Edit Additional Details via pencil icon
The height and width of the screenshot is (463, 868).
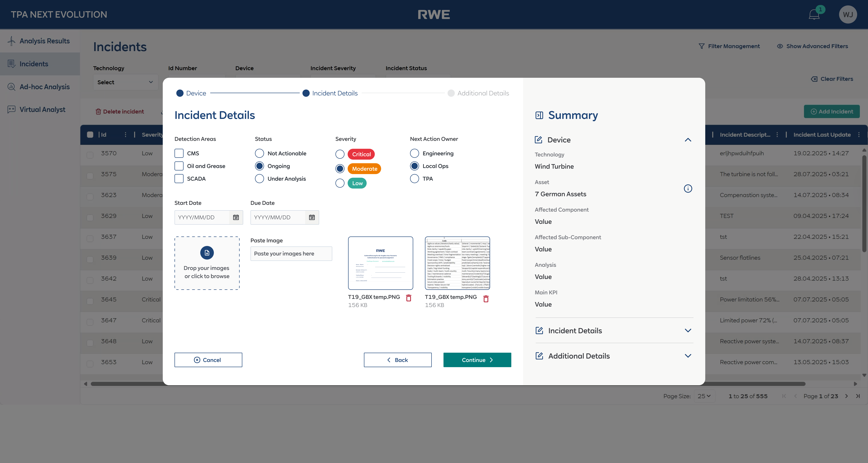(x=539, y=356)
